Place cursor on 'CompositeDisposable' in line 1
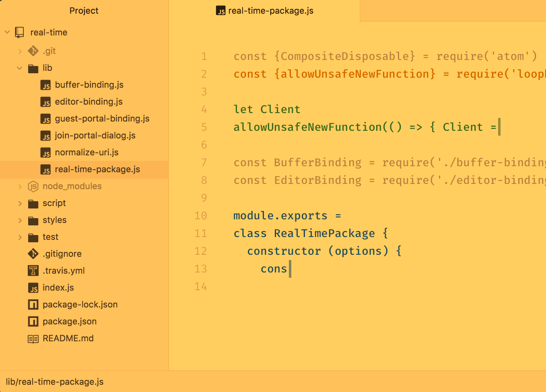Screen dimensions: 546x392 pyautogui.click(x=344, y=56)
